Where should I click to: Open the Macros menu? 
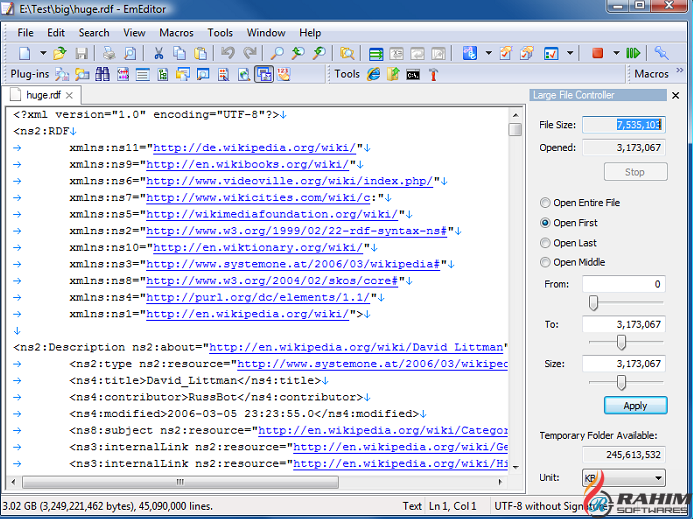[x=176, y=33]
